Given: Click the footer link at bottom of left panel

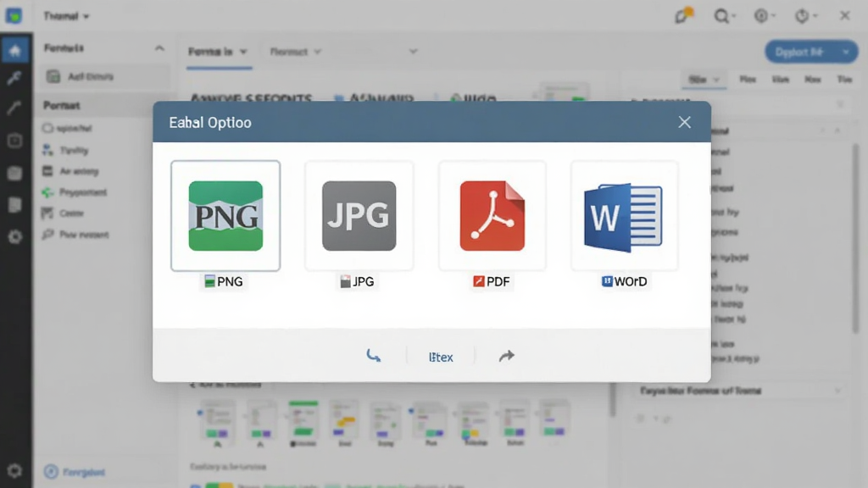Looking at the screenshot, I should click(x=75, y=472).
